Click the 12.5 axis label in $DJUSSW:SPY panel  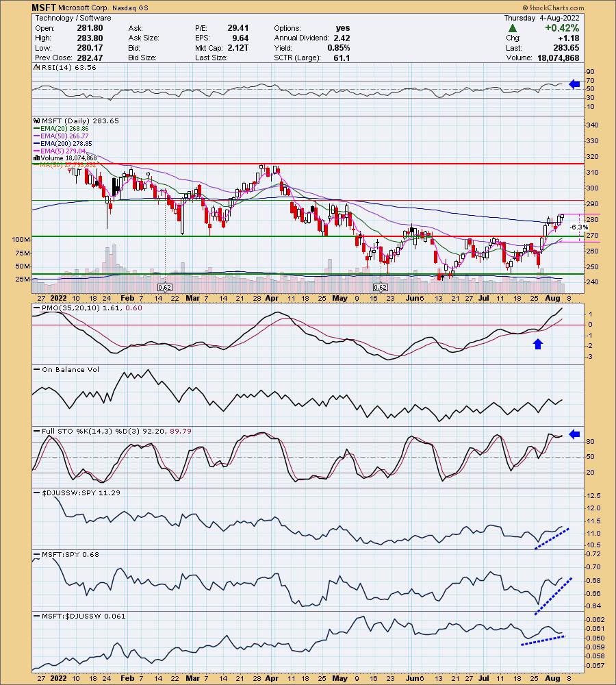[x=594, y=496]
